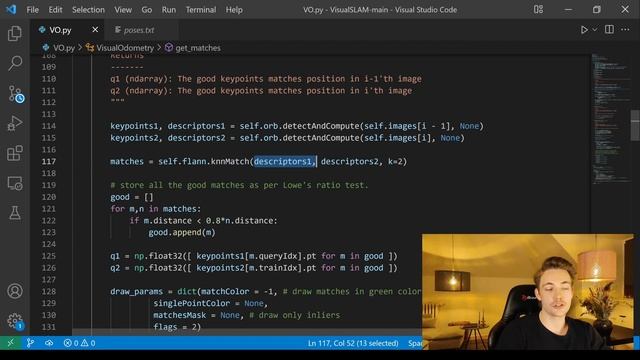Click 'keypoints1' on line 114
The image size is (640, 360).
134,126
